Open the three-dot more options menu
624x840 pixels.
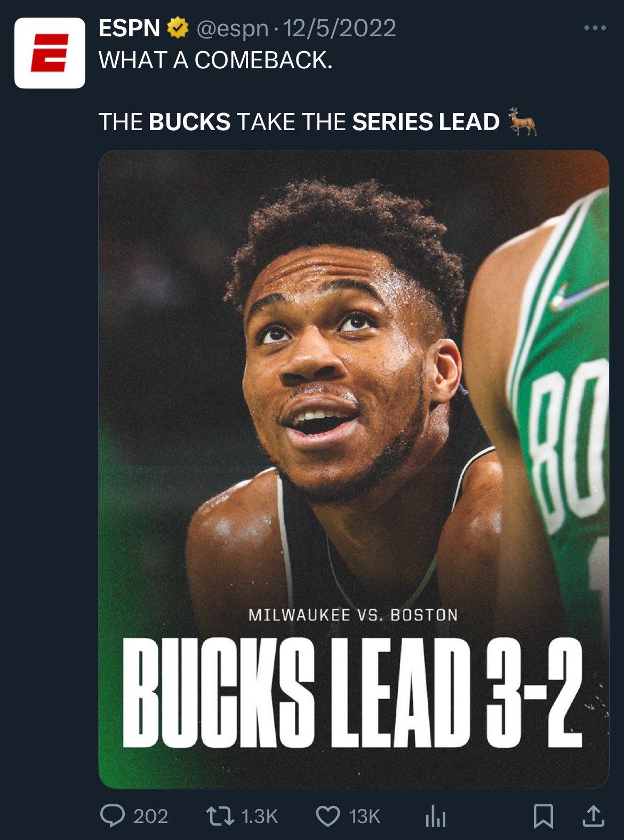point(595,28)
